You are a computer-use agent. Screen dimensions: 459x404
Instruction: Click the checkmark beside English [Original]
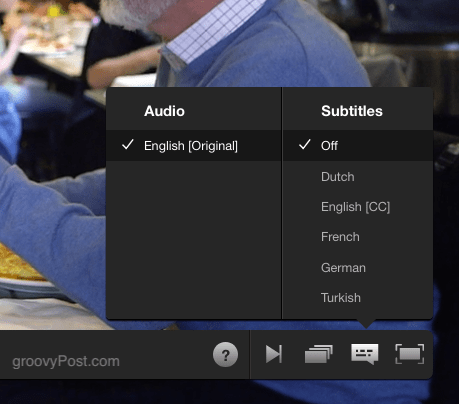[x=128, y=145]
